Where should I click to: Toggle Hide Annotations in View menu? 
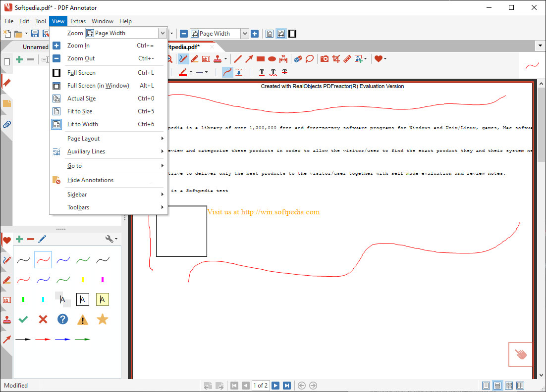pos(90,180)
